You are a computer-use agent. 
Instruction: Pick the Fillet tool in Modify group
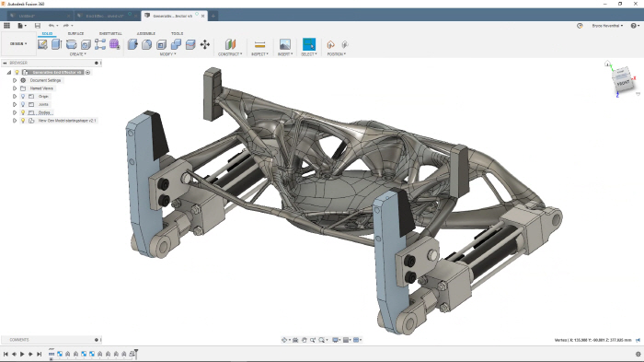point(146,44)
